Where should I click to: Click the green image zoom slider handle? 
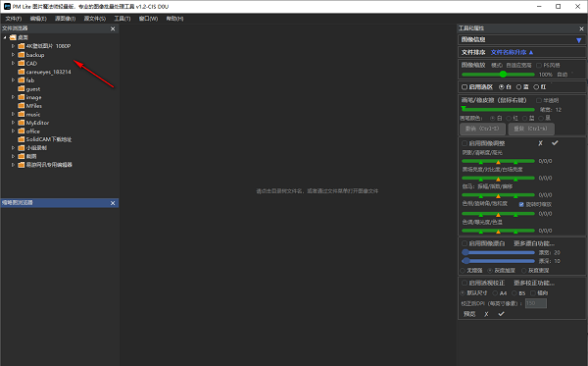point(503,75)
